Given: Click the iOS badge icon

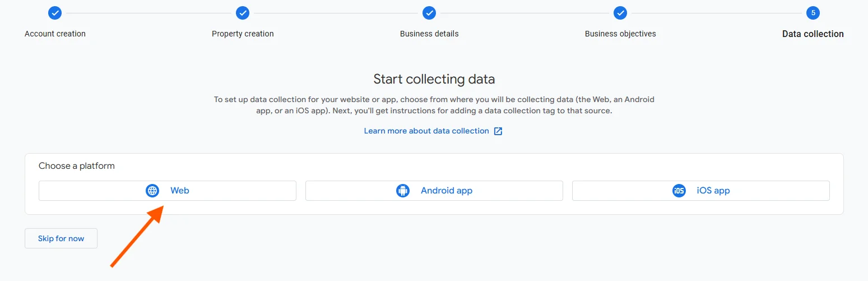Looking at the screenshot, I should 679,191.
